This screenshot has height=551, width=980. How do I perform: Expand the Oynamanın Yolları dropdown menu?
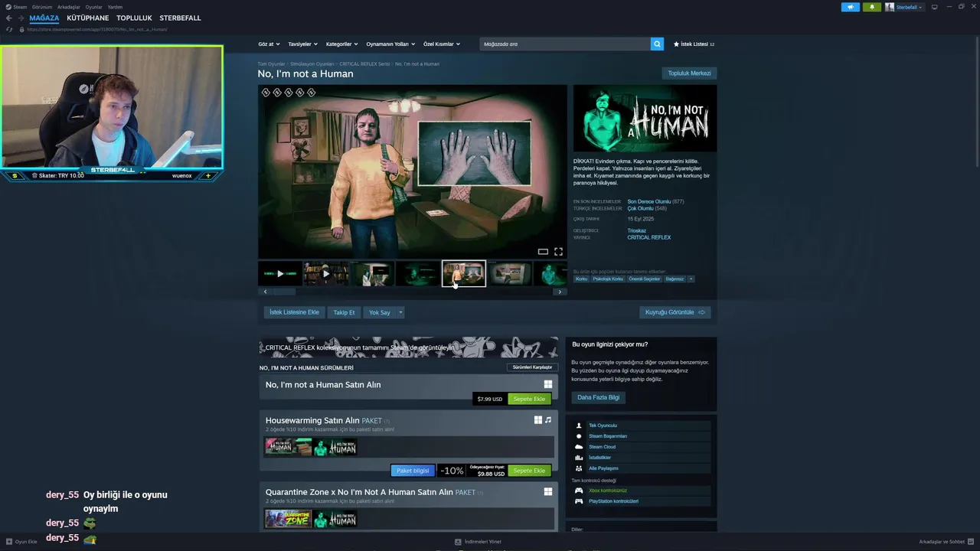(x=390, y=44)
